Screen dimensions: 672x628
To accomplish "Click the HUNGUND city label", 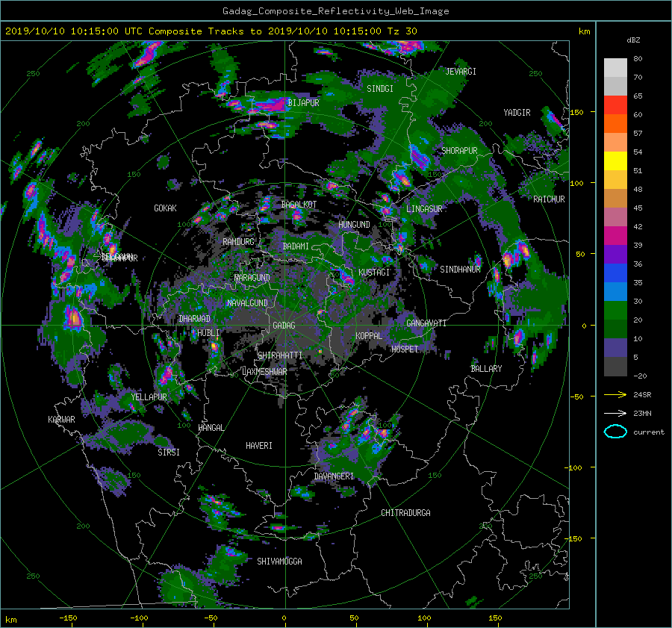I will [x=354, y=225].
